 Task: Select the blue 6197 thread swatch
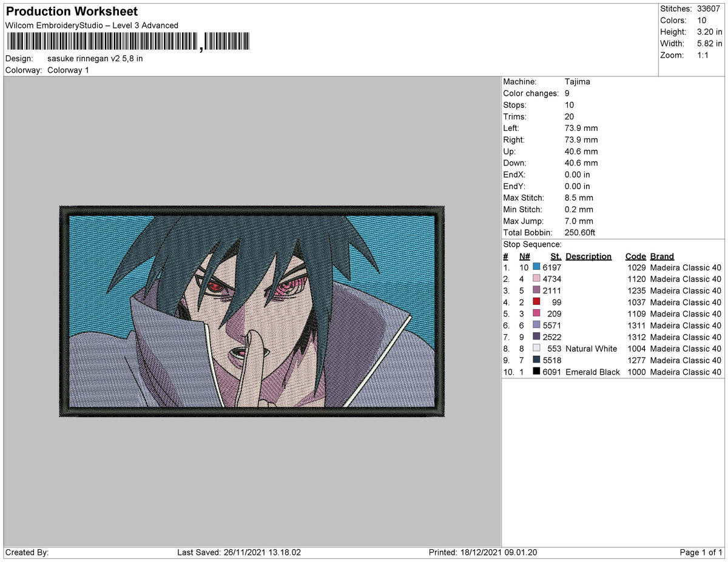pos(538,267)
